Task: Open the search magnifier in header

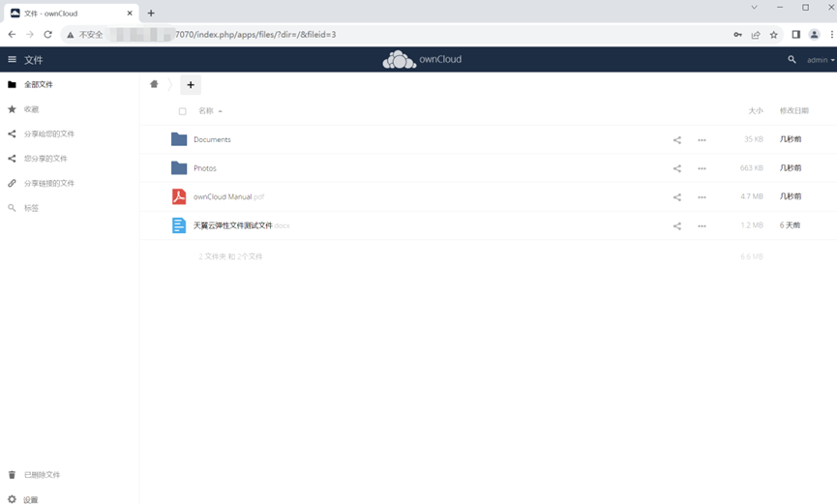Action: point(792,59)
